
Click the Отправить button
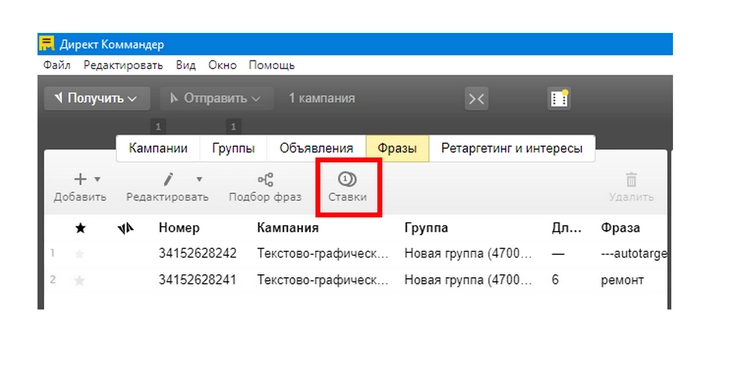coord(216,98)
